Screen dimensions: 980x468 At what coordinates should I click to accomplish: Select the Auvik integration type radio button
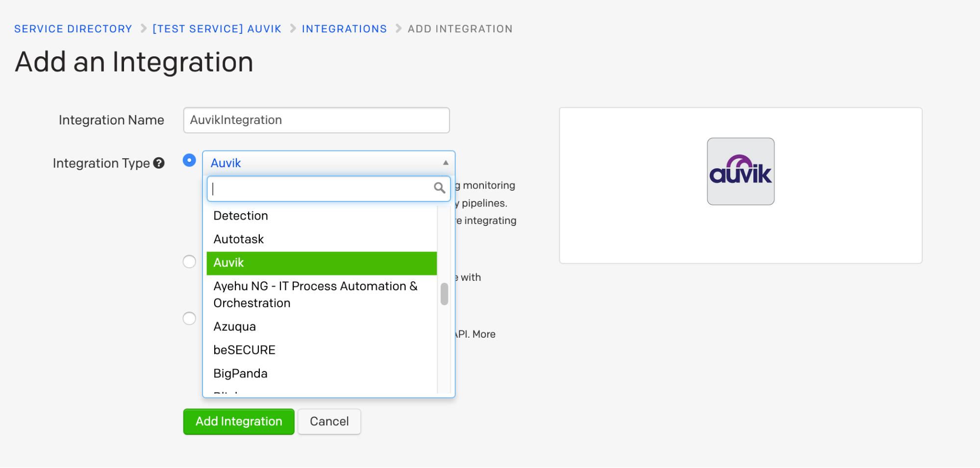point(189,160)
